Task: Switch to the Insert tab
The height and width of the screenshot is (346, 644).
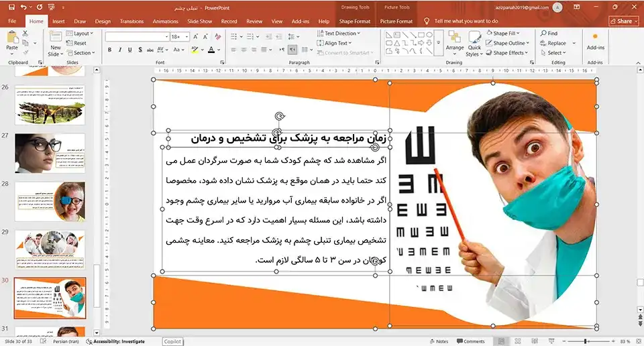Action: [x=58, y=21]
